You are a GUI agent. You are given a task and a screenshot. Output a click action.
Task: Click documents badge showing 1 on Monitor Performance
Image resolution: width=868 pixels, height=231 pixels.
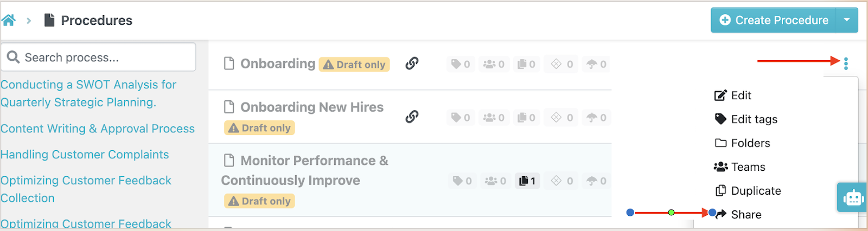527,181
